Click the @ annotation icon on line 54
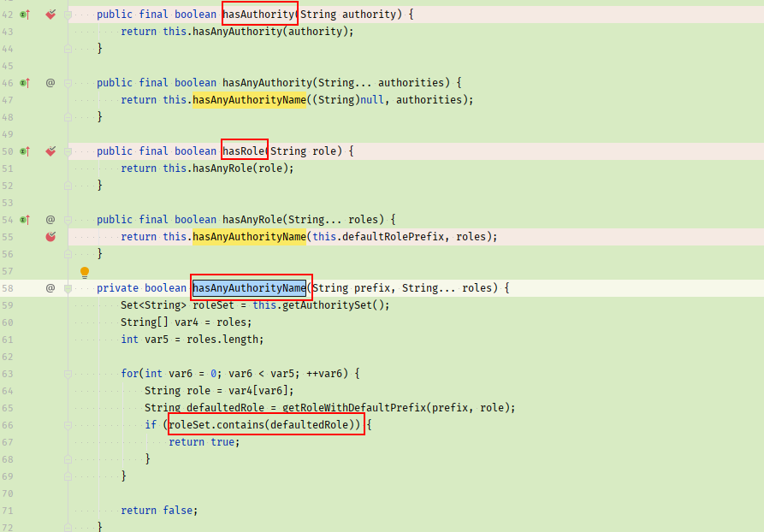This screenshot has width=764, height=532. pos(50,220)
